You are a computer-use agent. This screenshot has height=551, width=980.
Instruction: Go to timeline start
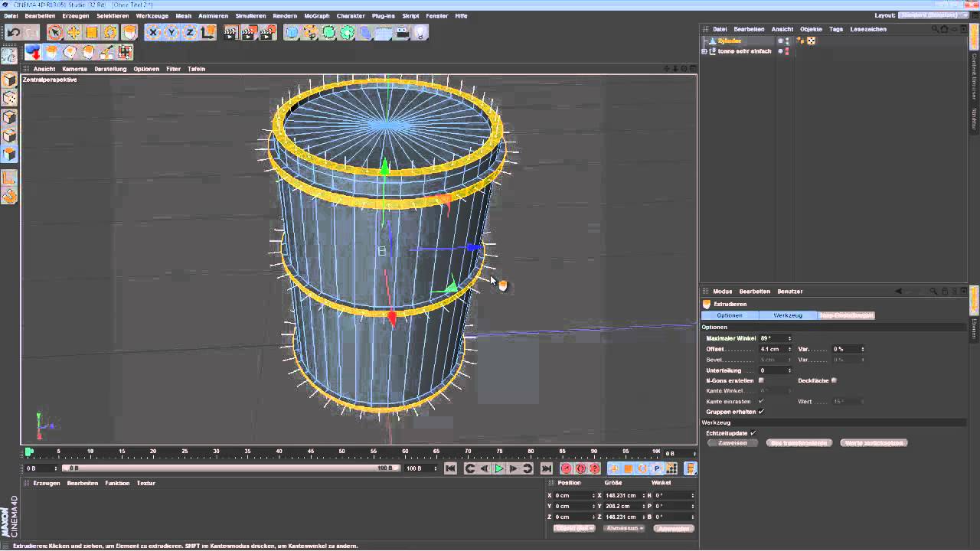coord(450,468)
